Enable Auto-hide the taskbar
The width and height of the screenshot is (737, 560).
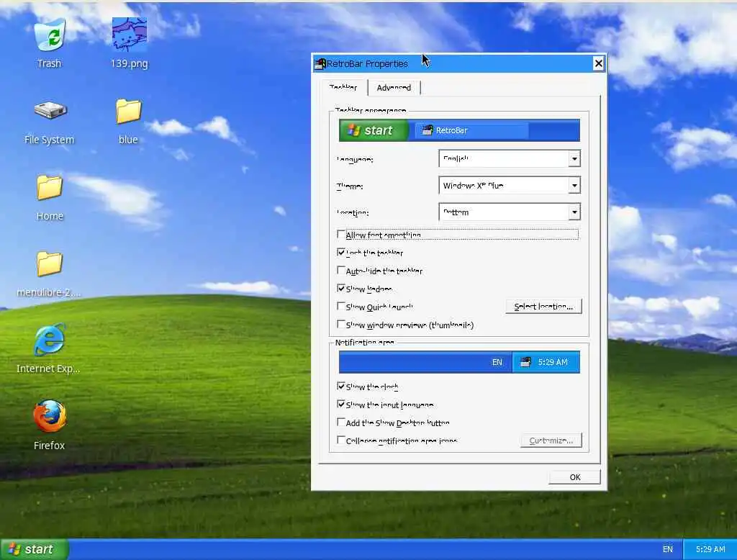pyautogui.click(x=341, y=271)
